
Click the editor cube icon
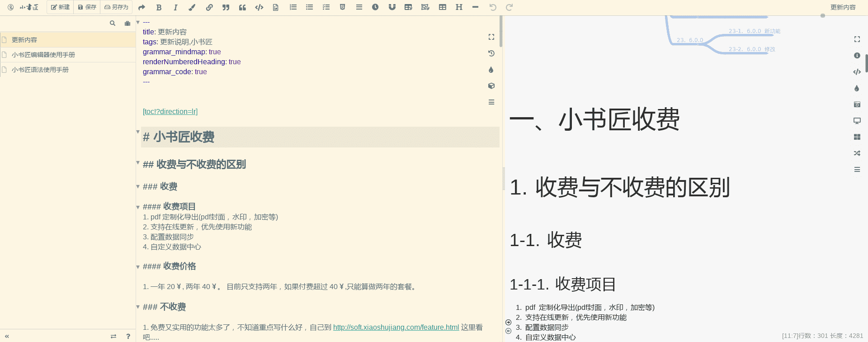[x=491, y=86]
